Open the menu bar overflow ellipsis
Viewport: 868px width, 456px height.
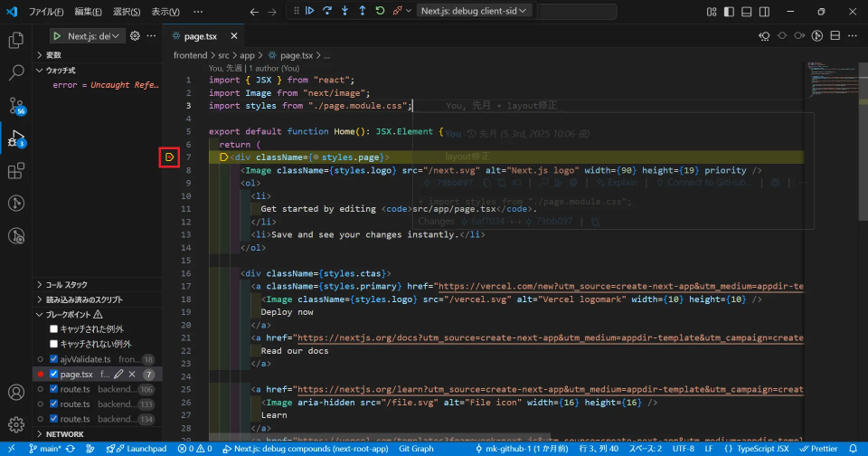198,12
